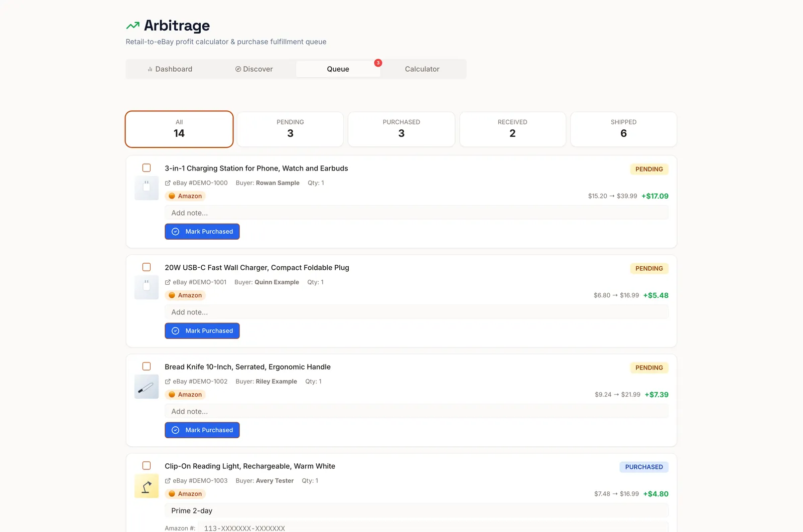The width and height of the screenshot is (803, 532).
Task: Click PENDING badge on Bread Knife order
Action: point(649,368)
